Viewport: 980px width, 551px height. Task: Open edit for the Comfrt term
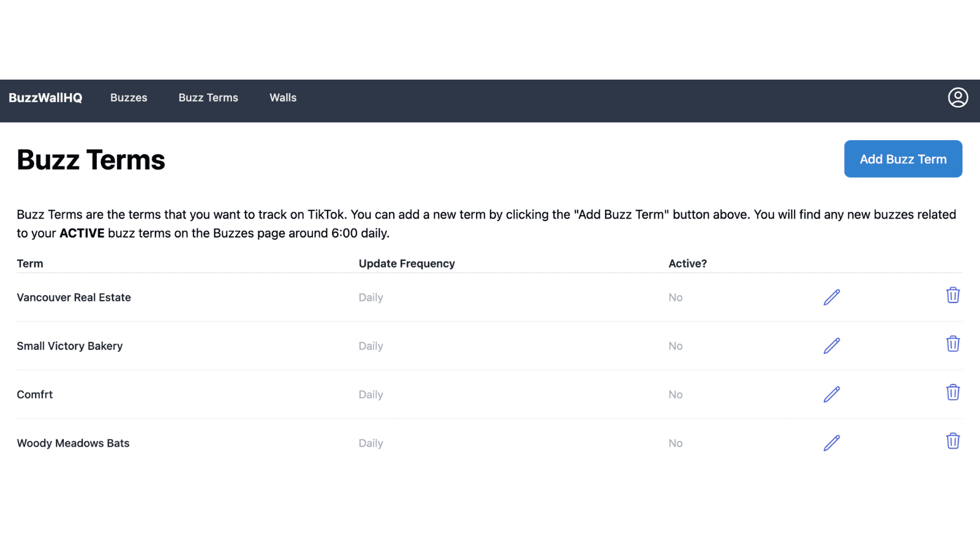(x=831, y=394)
